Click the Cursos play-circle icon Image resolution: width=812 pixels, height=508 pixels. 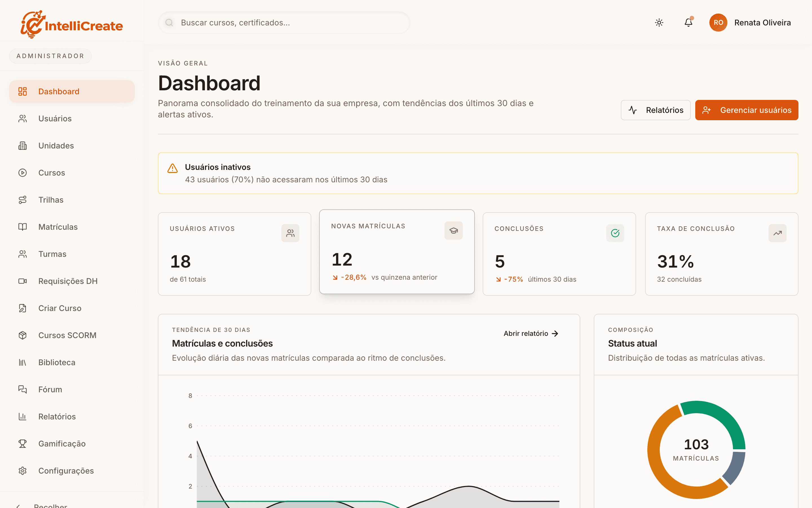(x=23, y=173)
